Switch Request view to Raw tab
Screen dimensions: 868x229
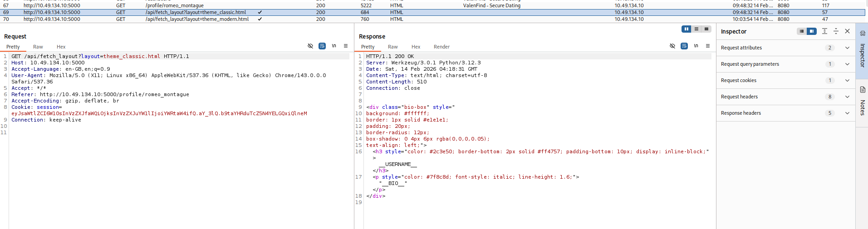click(38, 47)
